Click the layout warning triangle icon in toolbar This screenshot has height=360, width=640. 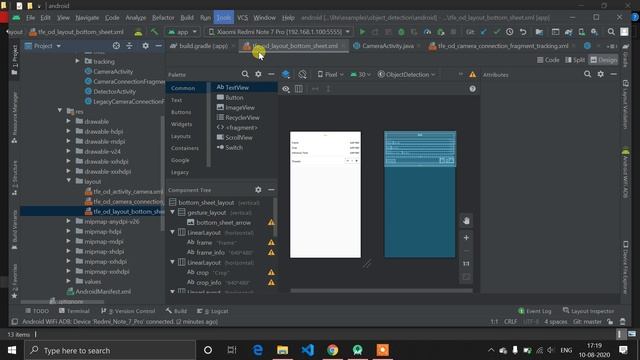point(472,74)
